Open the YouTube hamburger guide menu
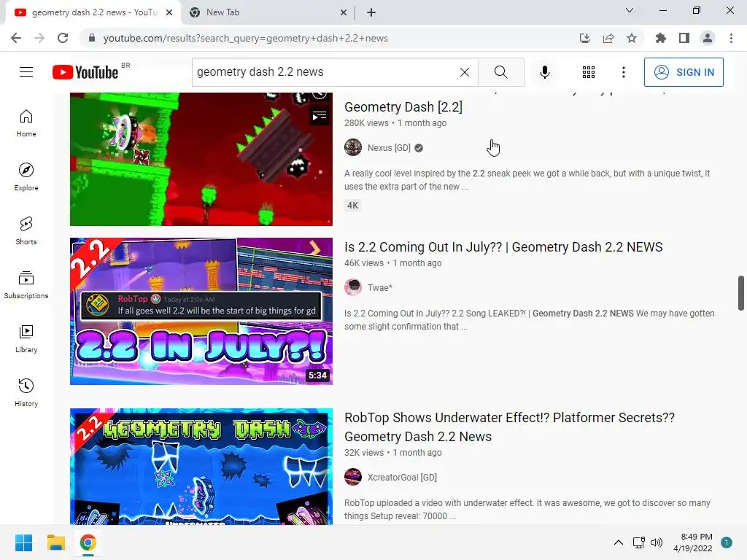 click(26, 72)
